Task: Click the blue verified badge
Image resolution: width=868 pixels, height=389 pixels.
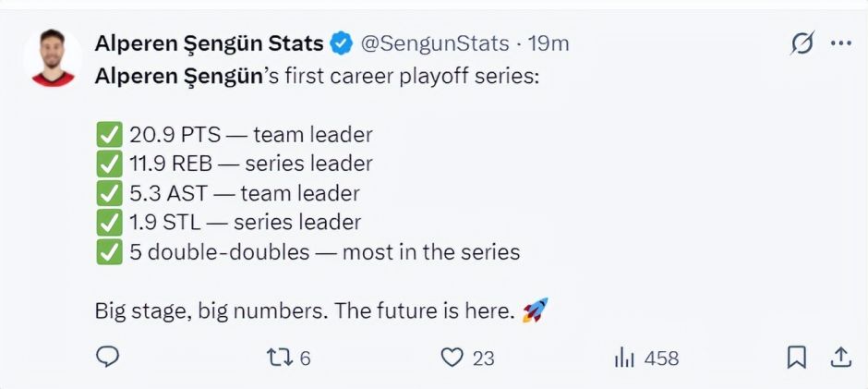Action: coord(342,43)
